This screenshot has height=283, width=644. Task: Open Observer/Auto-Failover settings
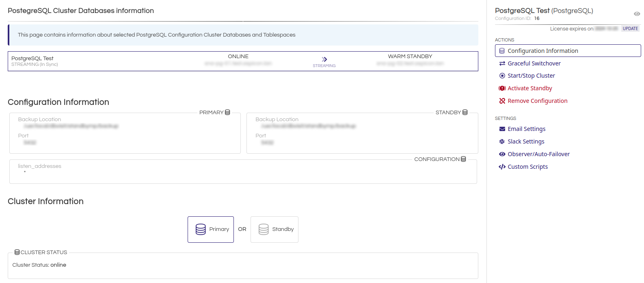pyautogui.click(x=538, y=154)
